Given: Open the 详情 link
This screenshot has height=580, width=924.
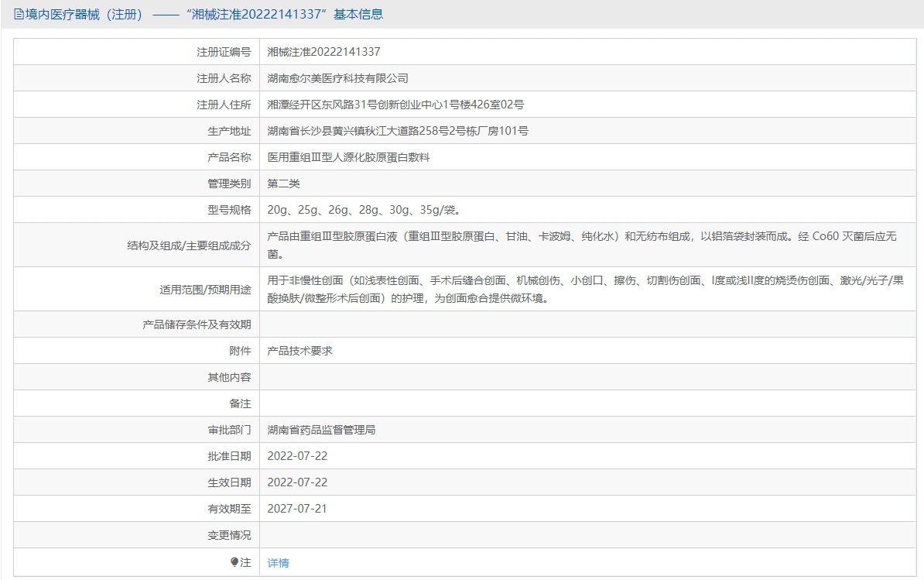Looking at the screenshot, I should click(278, 563).
